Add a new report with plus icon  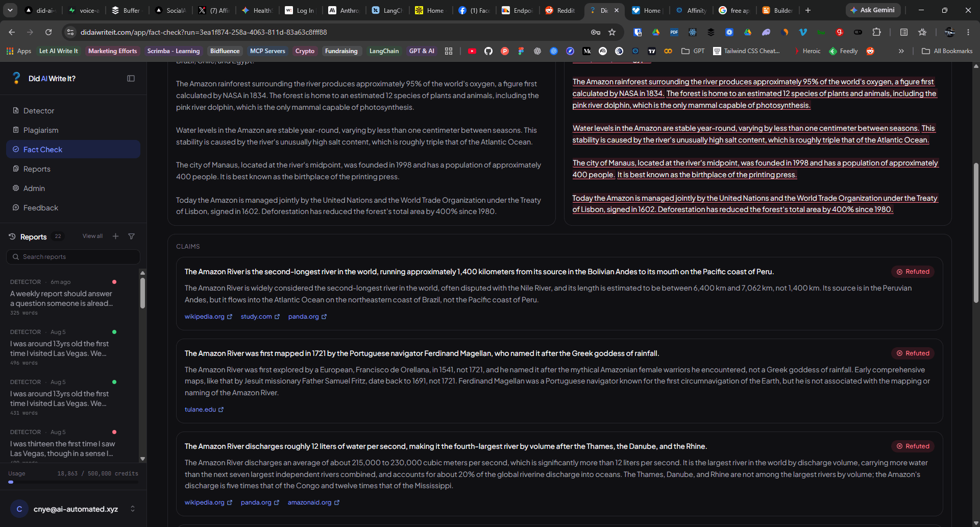click(116, 236)
